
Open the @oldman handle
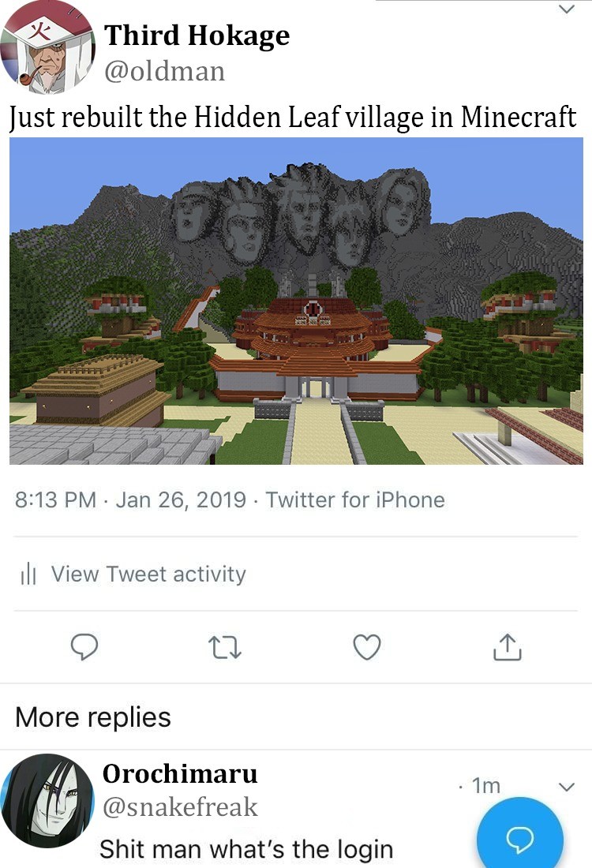pos(164,71)
